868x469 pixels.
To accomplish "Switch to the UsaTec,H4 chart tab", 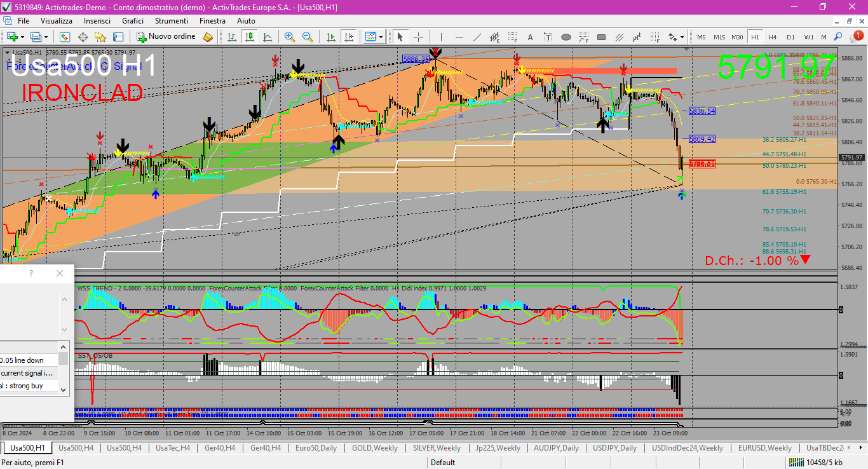I will pyautogui.click(x=173, y=448).
